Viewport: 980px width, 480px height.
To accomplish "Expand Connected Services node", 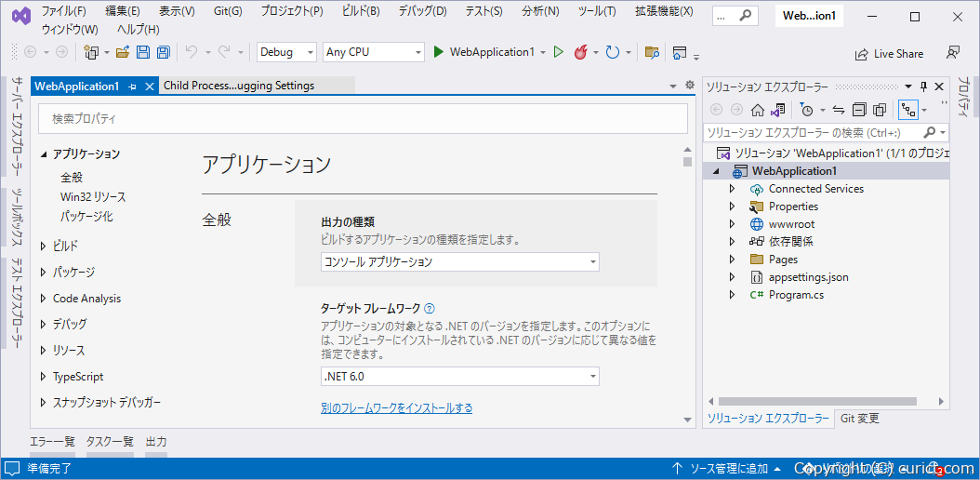I will point(732,188).
